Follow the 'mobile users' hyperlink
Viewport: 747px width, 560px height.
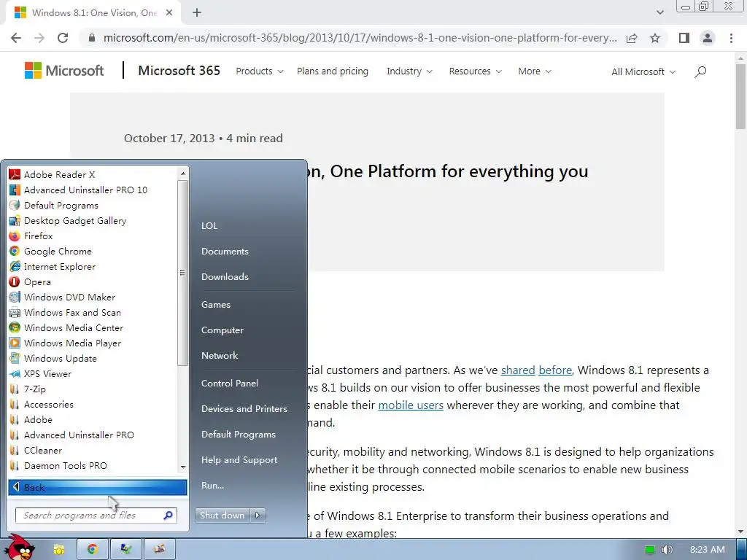pyautogui.click(x=411, y=405)
